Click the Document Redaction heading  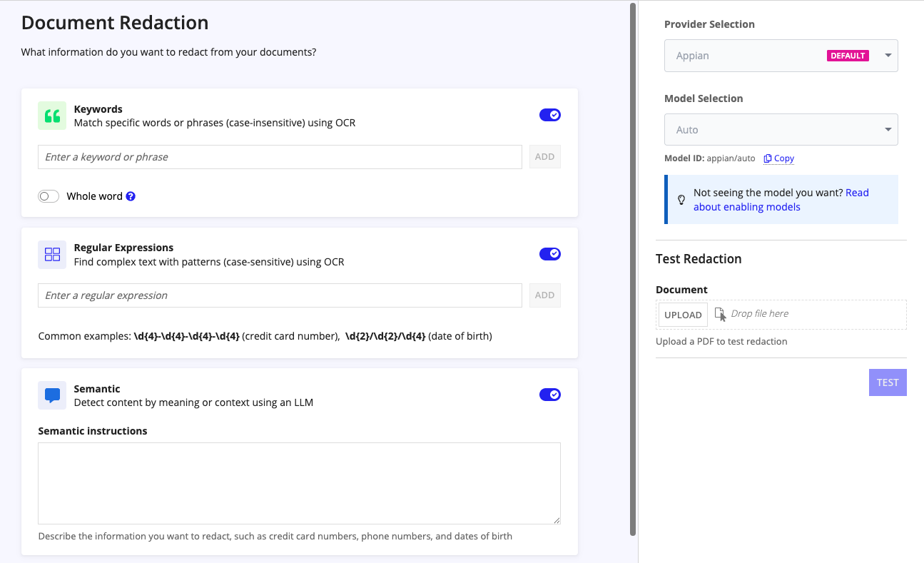(115, 23)
